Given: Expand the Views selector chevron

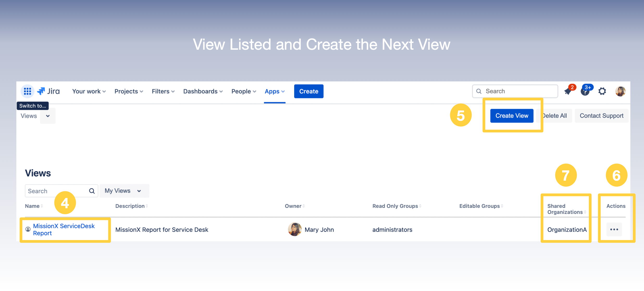Looking at the screenshot, I should click(48, 116).
